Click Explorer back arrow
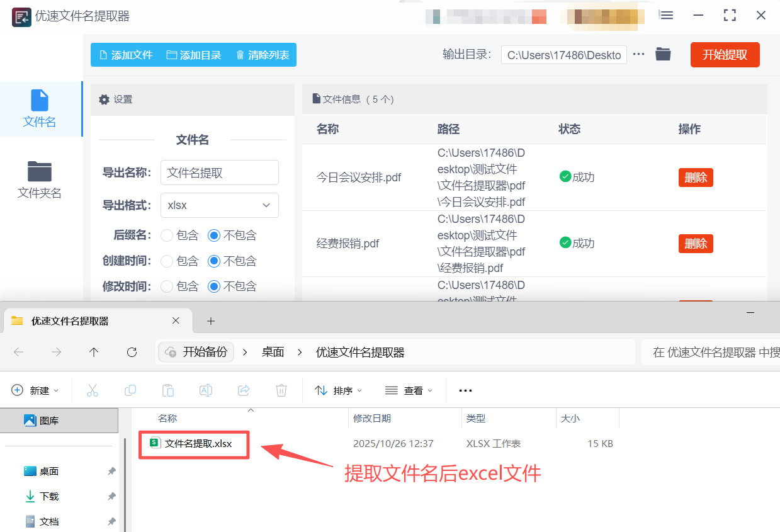 click(18, 352)
